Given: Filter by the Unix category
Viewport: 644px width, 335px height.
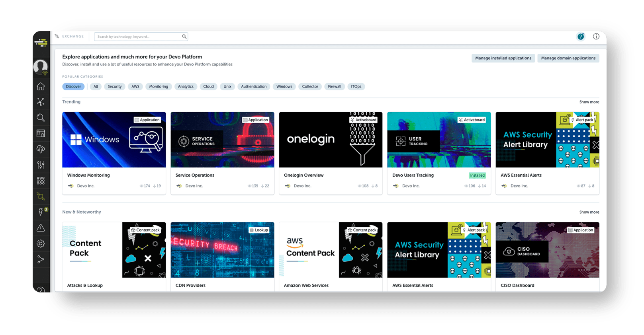Looking at the screenshot, I should tap(227, 87).
